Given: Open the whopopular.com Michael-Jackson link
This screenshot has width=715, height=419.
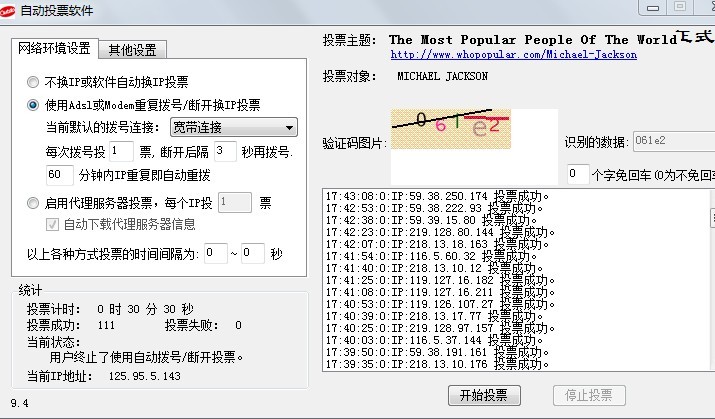Looking at the screenshot, I should pos(512,55).
